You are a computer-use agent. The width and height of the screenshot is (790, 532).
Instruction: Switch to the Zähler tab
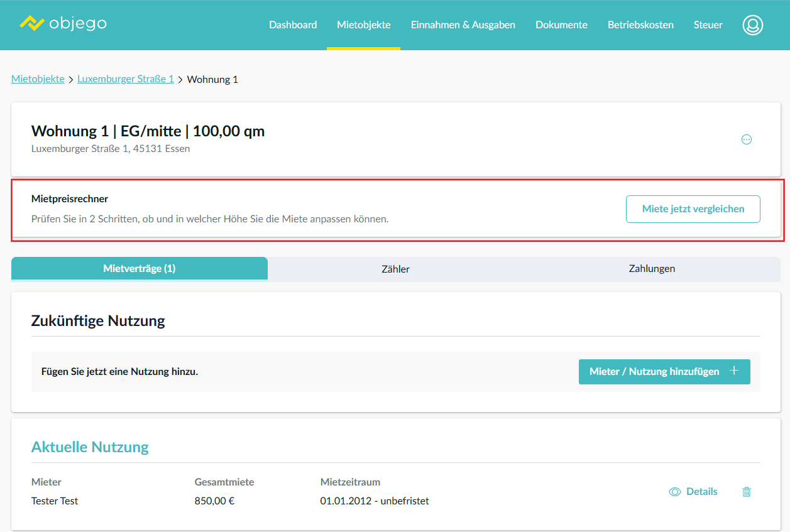click(x=396, y=269)
